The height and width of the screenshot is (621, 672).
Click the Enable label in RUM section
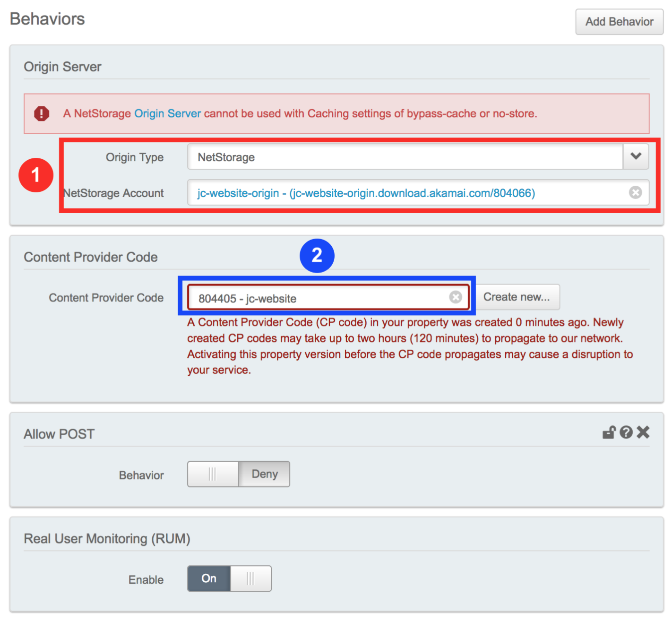point(146,580)
